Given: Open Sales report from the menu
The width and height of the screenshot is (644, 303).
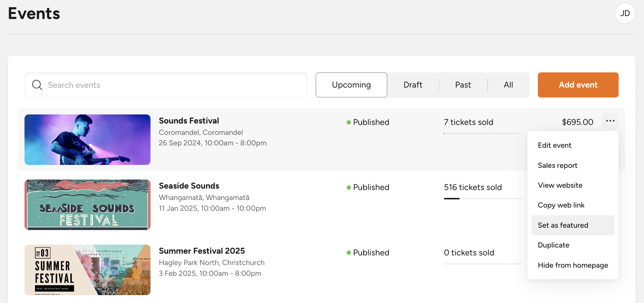Looking at the screenshot, I should click(x=557, y=166).
